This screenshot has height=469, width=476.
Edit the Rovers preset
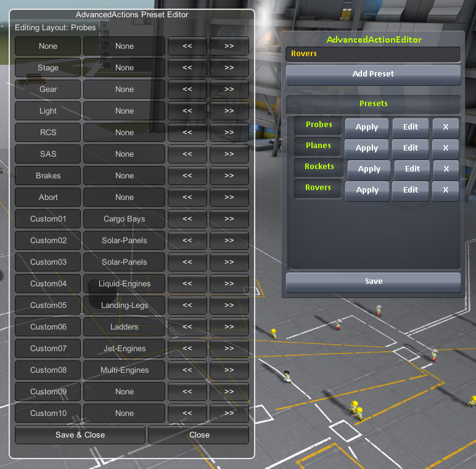[411, 190]
